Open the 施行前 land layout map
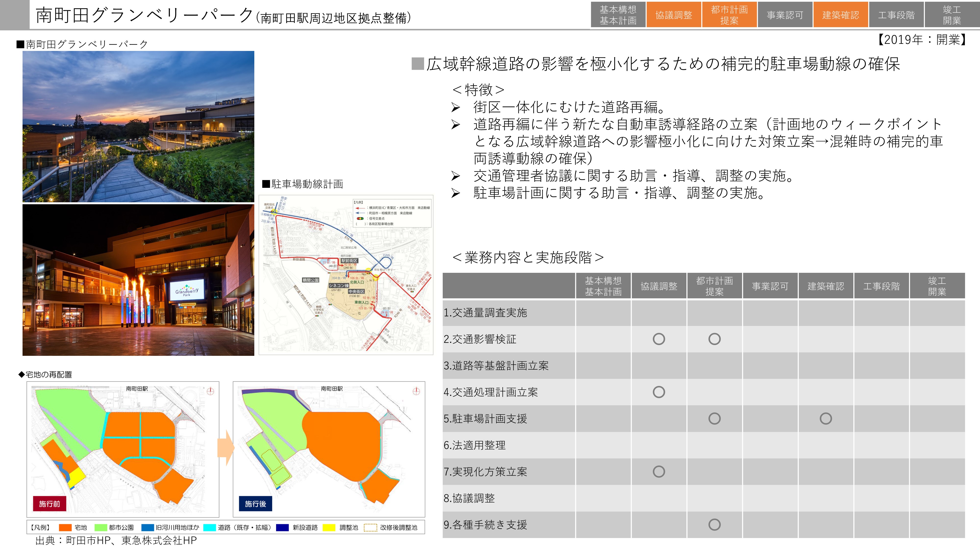980x551 pixels. pyautogui.click(x=123, y=449)
